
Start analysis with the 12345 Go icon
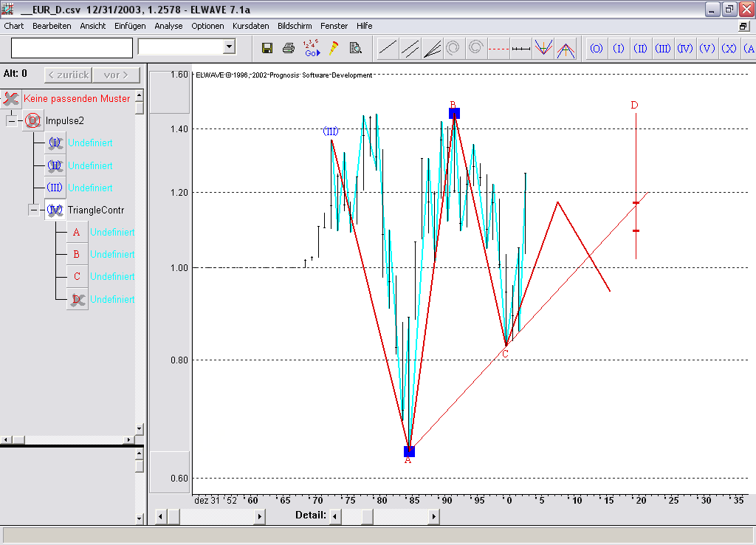(311, 48)
